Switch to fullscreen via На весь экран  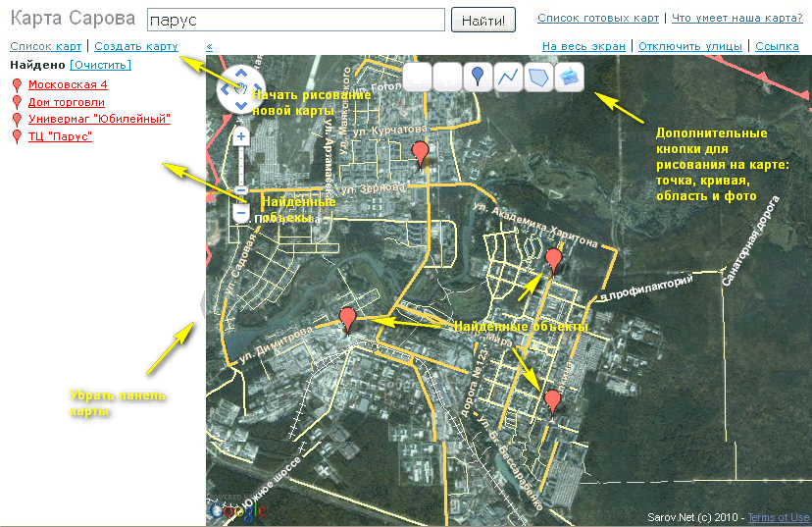tap(585, 46)
